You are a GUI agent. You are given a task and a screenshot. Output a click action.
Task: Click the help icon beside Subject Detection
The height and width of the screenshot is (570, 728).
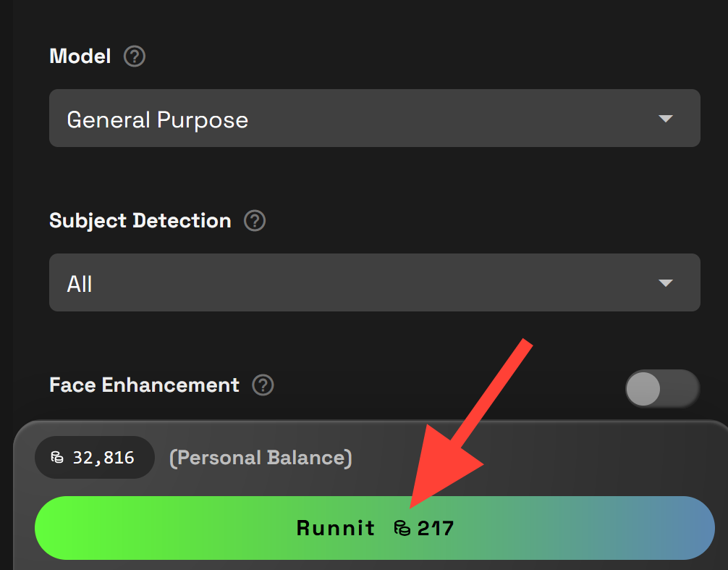(x=255, y=221)
